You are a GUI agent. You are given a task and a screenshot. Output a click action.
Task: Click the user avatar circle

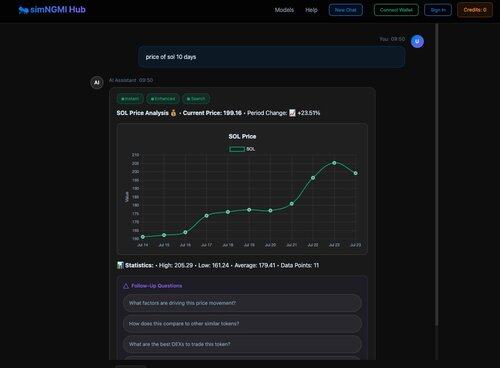coord(417,41)
